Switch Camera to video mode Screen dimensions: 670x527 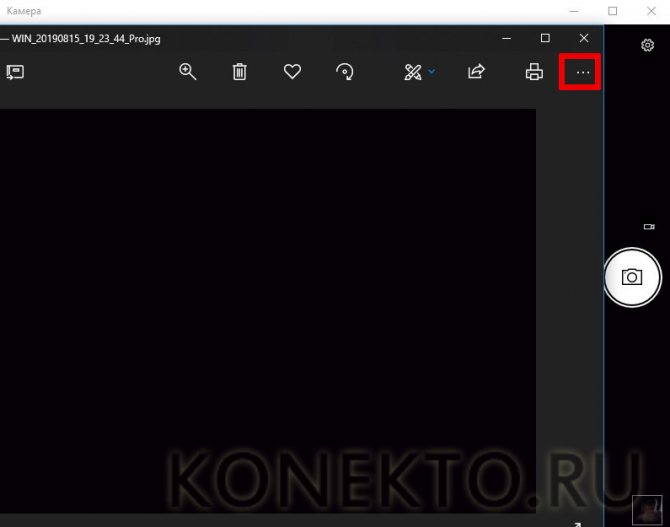coord(649,227)
